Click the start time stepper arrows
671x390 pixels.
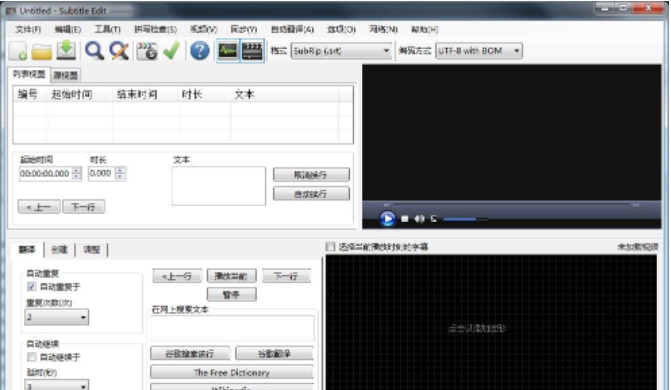[x=77, y=173]
